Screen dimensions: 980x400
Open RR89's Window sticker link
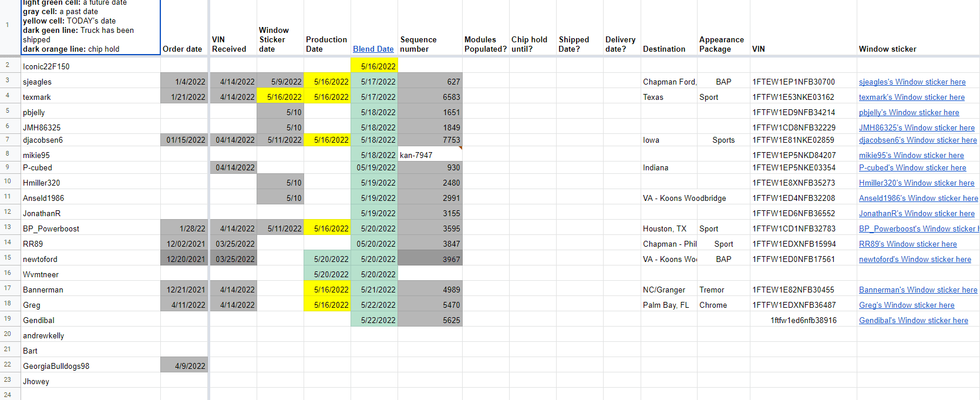coord(907,244)
